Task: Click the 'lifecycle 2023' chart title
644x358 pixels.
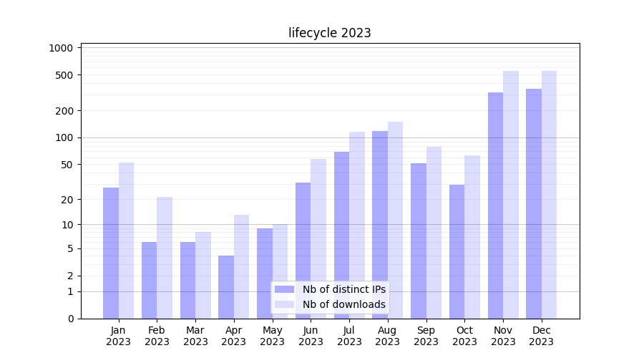Action: click(329, 33)
